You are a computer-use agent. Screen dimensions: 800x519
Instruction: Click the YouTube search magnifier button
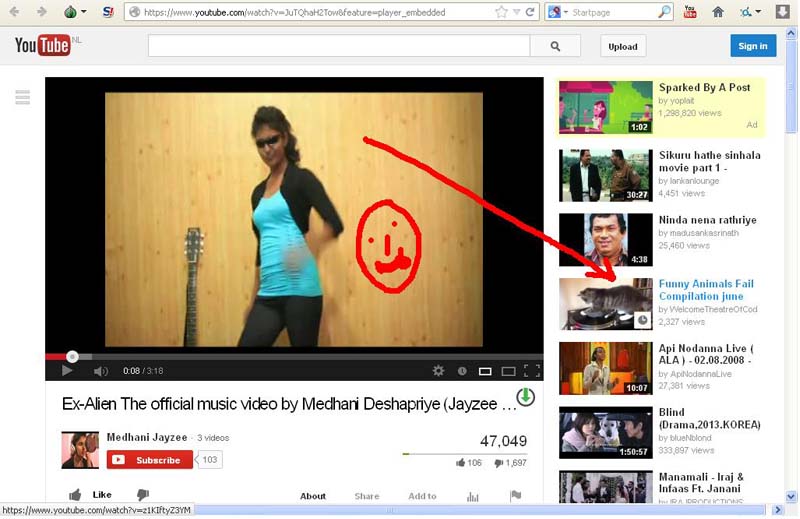point(555,46)
